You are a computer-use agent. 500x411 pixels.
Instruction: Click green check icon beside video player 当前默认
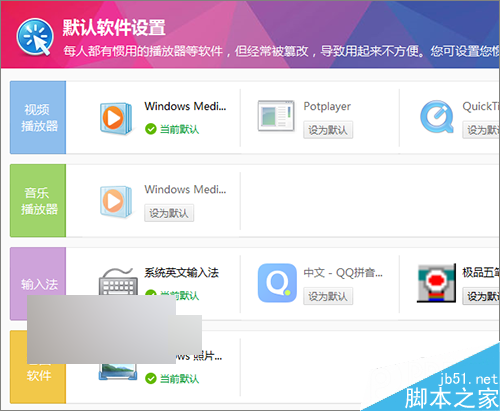click(x=151, y=129)
